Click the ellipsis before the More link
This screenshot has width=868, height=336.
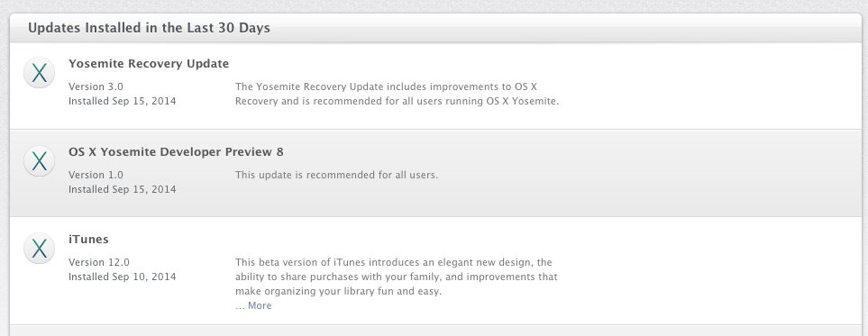pyautogui.click(x=241, y=306)
